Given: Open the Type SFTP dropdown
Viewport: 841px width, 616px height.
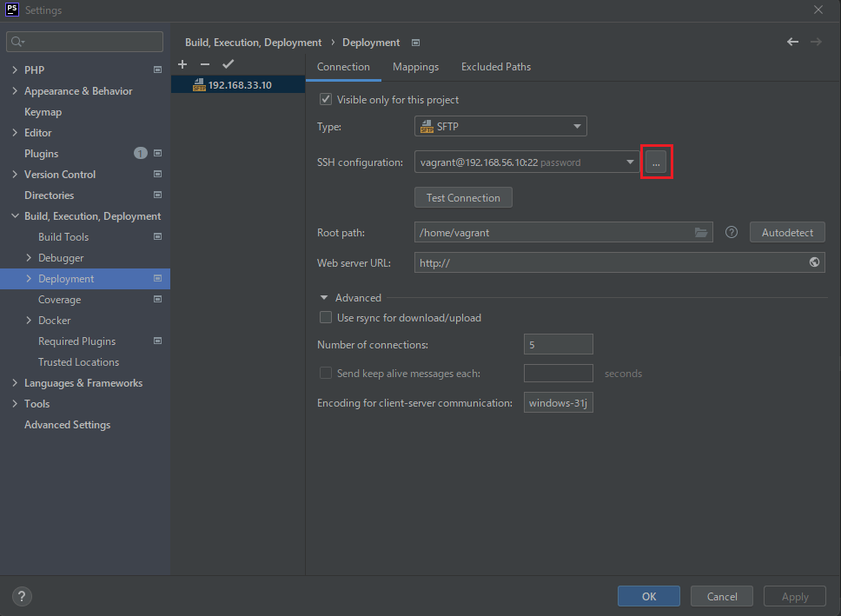Looking at the screenshot, I should coord(500,127).
